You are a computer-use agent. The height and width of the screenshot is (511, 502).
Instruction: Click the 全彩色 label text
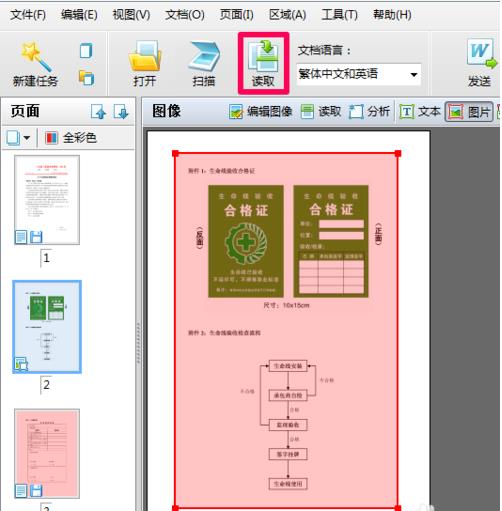[x=80, y=138]
